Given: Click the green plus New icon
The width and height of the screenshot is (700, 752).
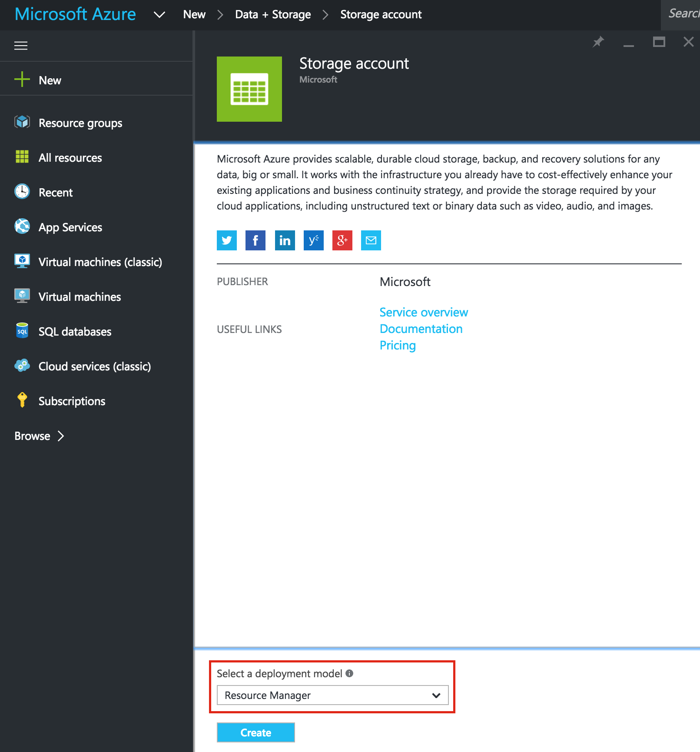Looking at the screenshot, I should pos(22,80).
